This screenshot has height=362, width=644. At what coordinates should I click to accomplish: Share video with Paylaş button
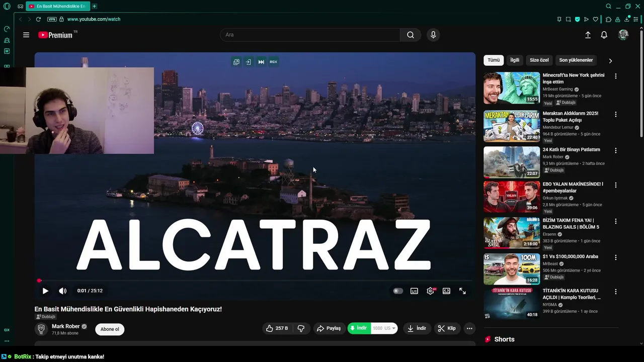click(329, 328)
